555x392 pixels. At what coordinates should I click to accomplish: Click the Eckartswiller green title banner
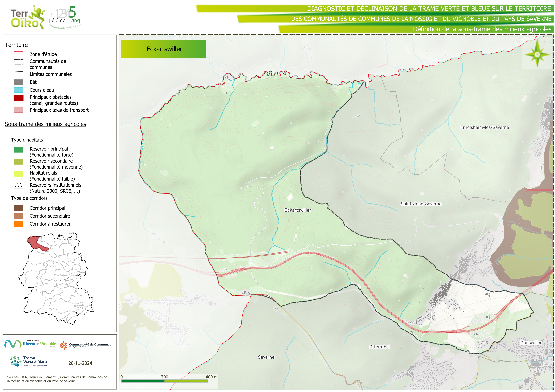[163, 49]
